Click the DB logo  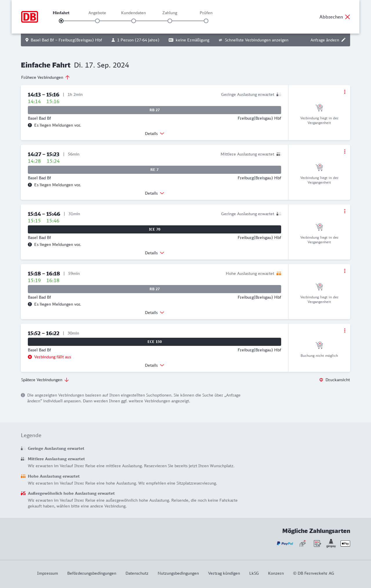pyautogui.click(x=30, y=17)
